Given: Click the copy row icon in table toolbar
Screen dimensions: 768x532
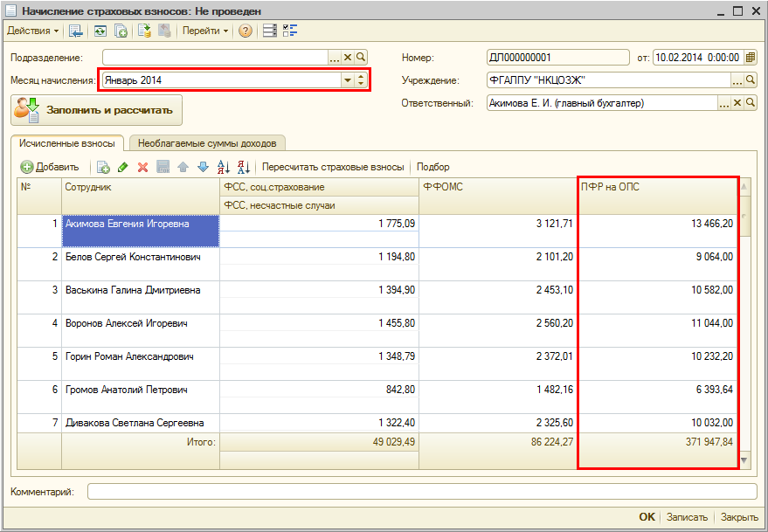Looking at the screenshot, I should (103, 167).
